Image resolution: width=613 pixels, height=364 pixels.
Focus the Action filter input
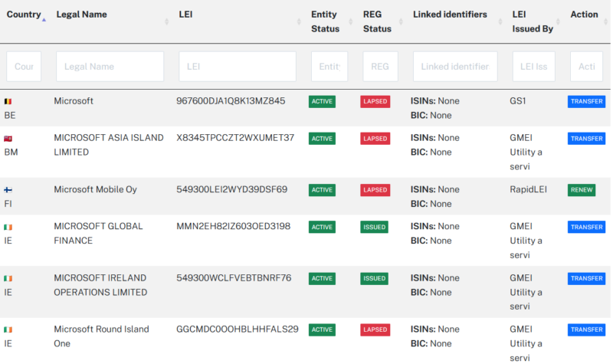point(586,67)
